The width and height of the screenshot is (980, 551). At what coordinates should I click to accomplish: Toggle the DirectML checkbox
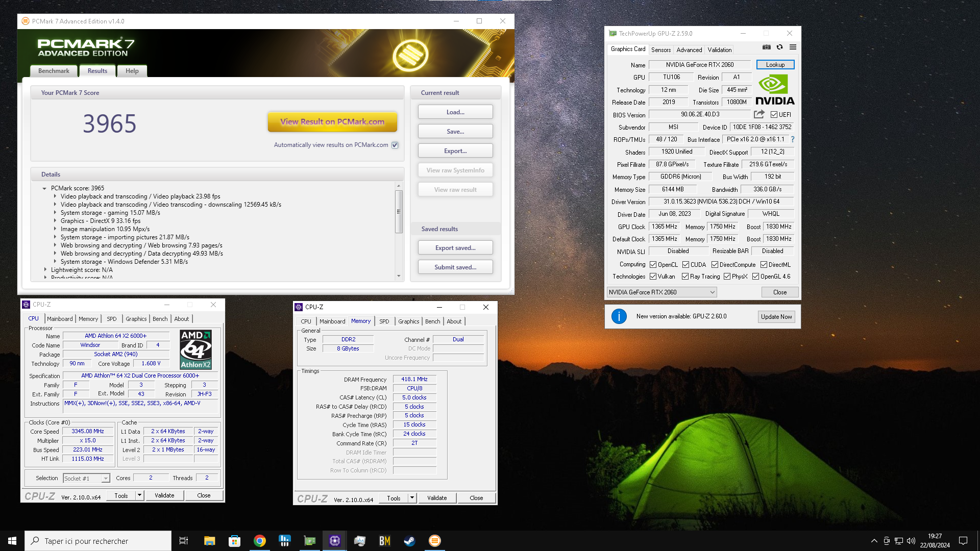pyautogui.click(x=764, y=265)
